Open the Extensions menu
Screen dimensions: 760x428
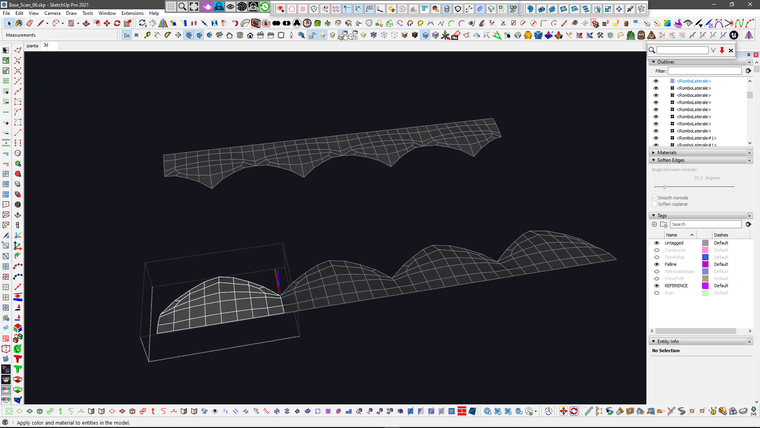pyautogui.click(x=132, y=13)
